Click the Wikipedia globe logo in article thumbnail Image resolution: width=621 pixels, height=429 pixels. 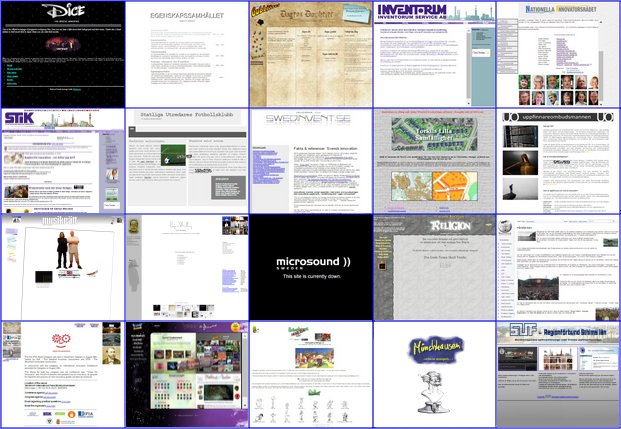coord(505,227)
